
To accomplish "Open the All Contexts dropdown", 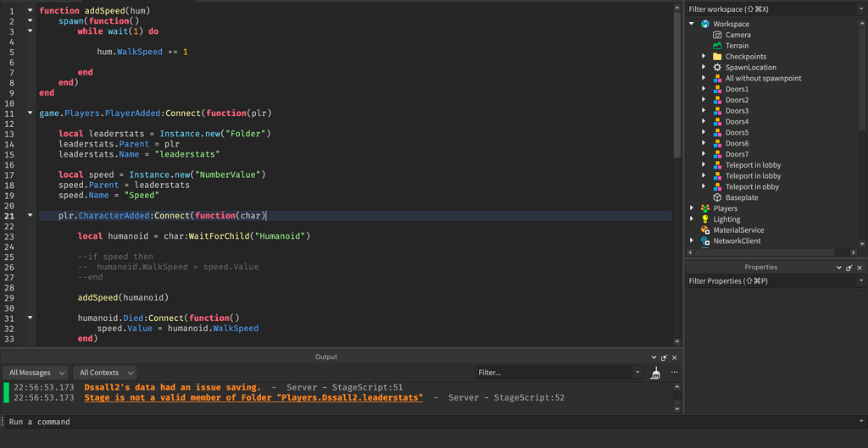I will [105, 373].
